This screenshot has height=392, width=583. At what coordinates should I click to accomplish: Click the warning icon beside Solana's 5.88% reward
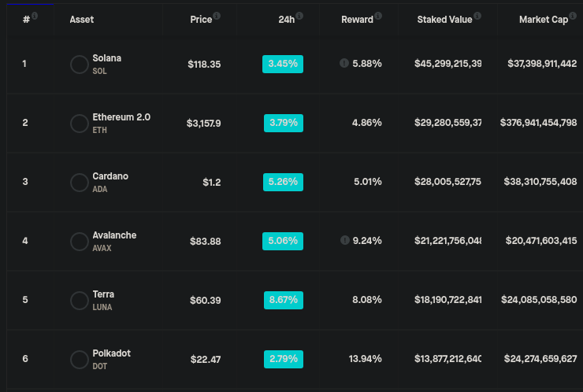point(344,63)
